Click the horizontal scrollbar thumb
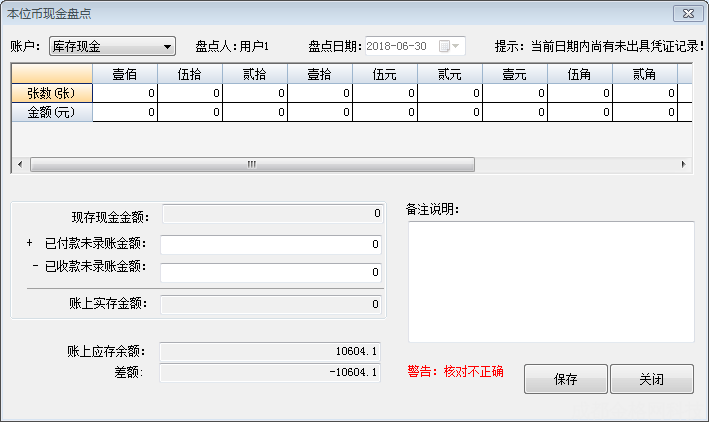 click(251, 165)
